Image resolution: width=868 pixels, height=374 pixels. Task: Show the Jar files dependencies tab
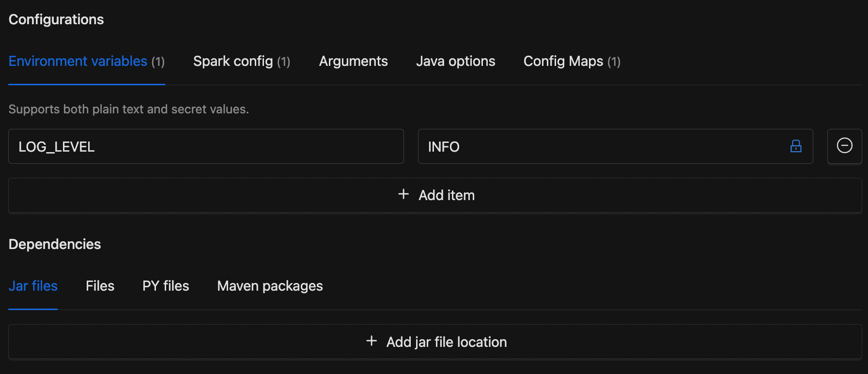(x=33, y=286)
